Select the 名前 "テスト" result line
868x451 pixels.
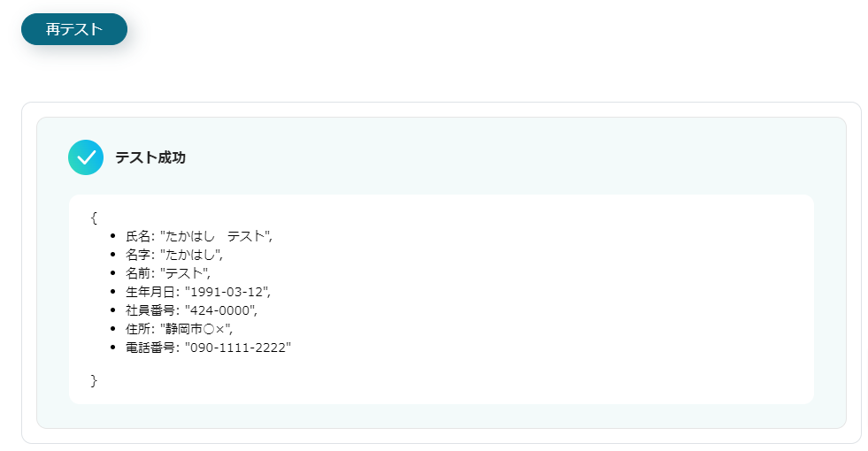point(168,273)
